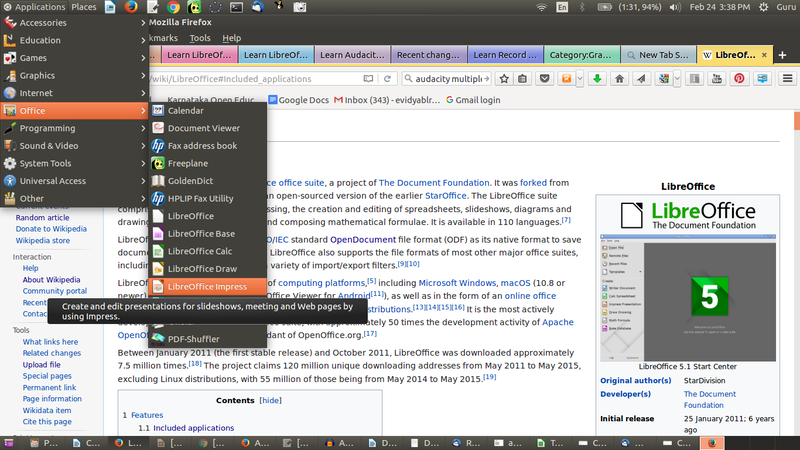Open the Gmail login bookmark
Screen dimensions: 800x450
(x=473, y=100)
